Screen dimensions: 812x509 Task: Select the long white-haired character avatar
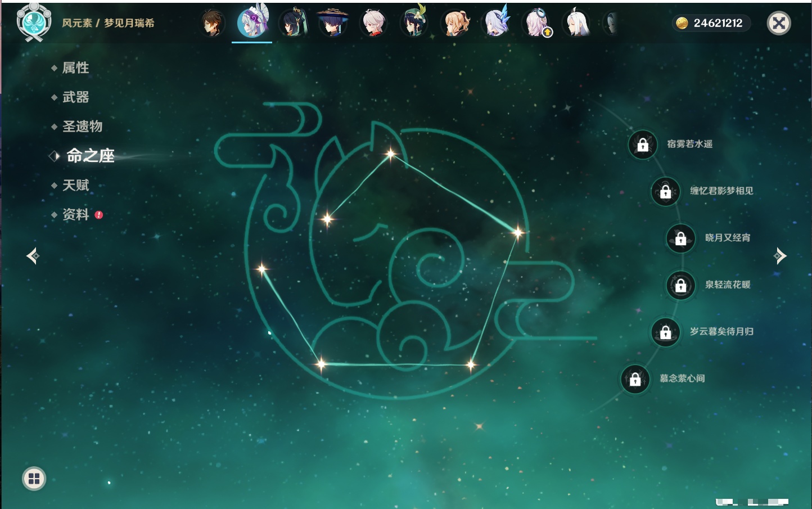click(577, 23)
